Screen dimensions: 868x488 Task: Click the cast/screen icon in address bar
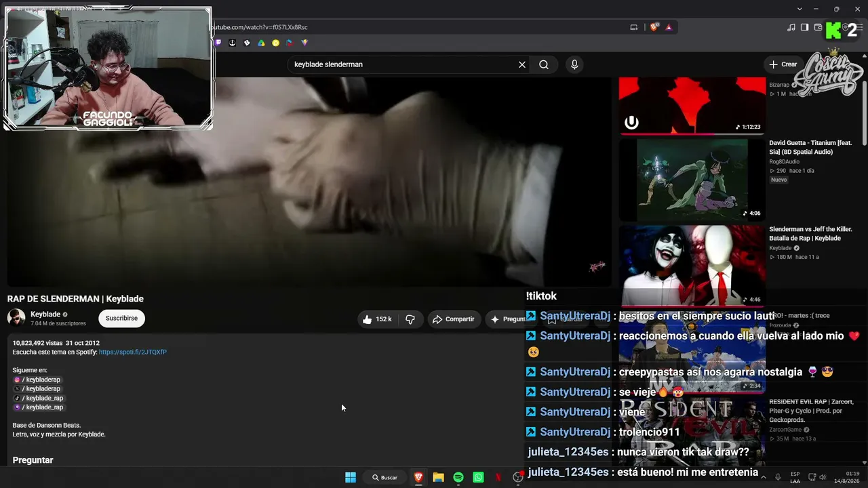click(634, 27)
